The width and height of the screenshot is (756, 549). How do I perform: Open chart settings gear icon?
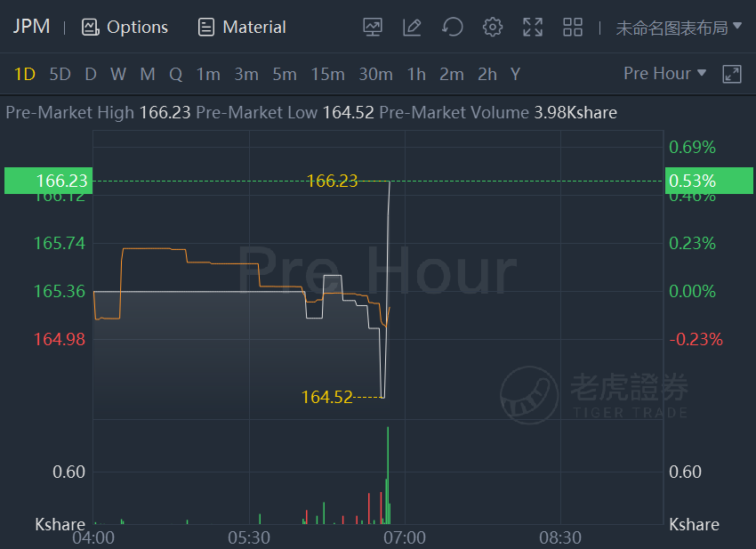(x=492, y=27)
